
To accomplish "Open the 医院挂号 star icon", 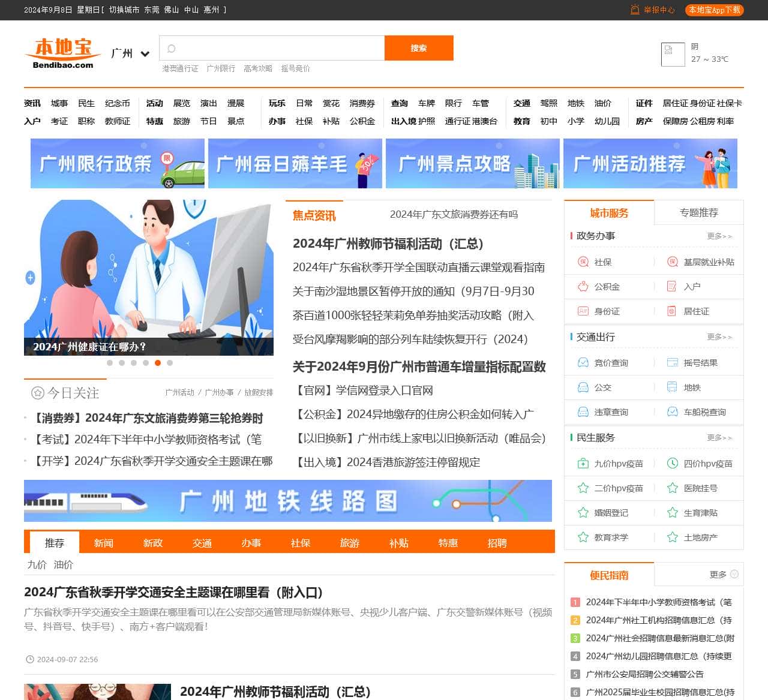I will (x=672, y=488).
